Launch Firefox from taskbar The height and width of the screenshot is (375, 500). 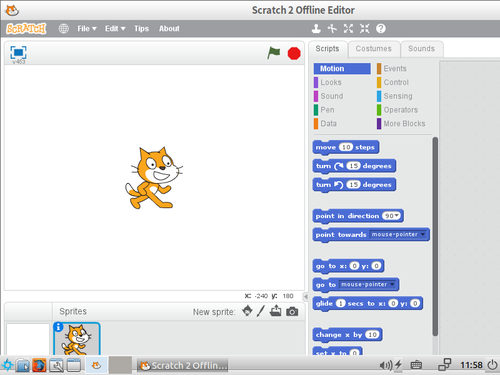[39, 365]
